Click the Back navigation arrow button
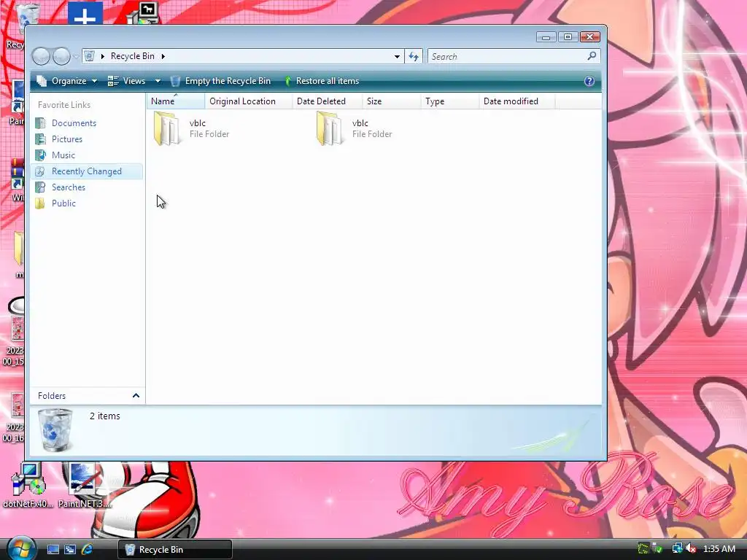 click(41, 56)
